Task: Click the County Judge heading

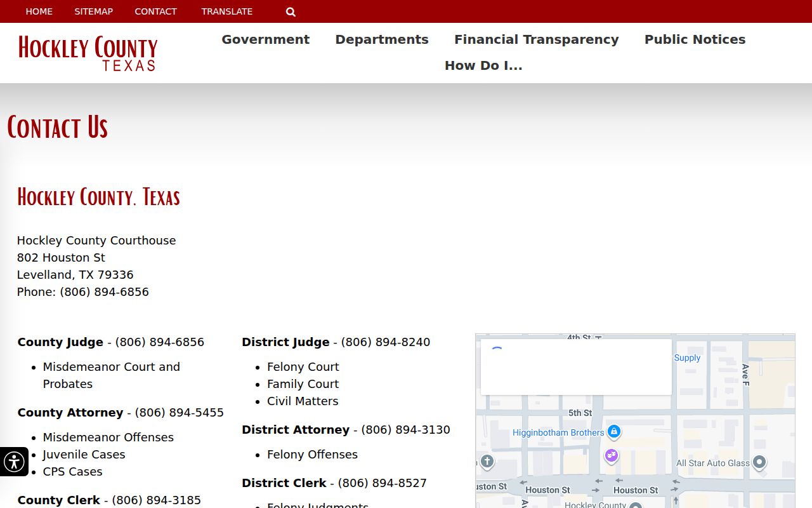Action: (x=60, y=342)
